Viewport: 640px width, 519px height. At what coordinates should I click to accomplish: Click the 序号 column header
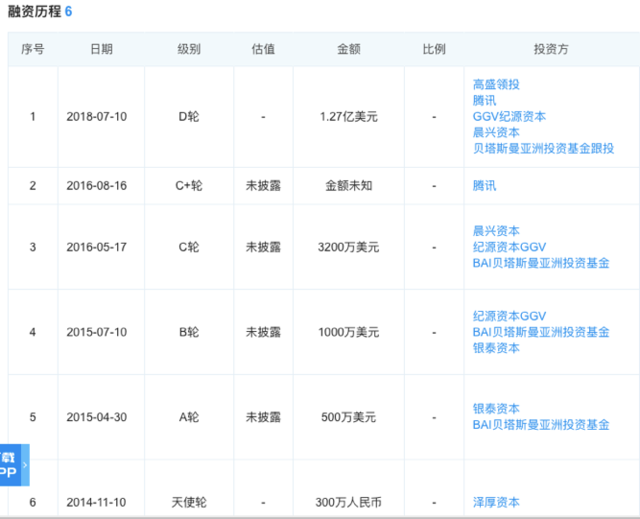(x=33, y=49)
